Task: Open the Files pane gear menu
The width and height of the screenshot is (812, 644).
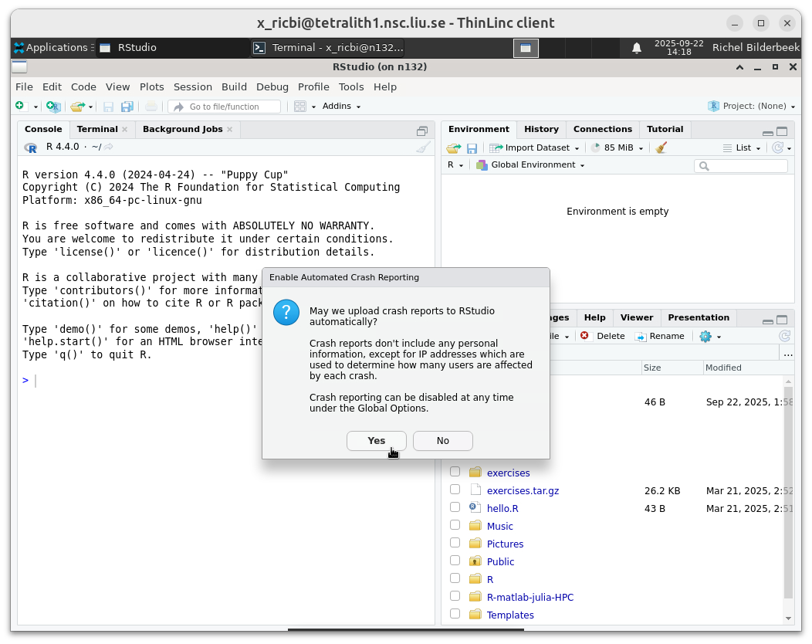Action: [709, 336]
